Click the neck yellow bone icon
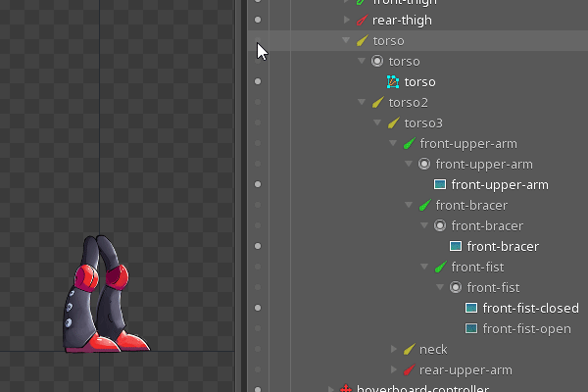Screen dimensions: 588x392 click(x=409, y=350)
